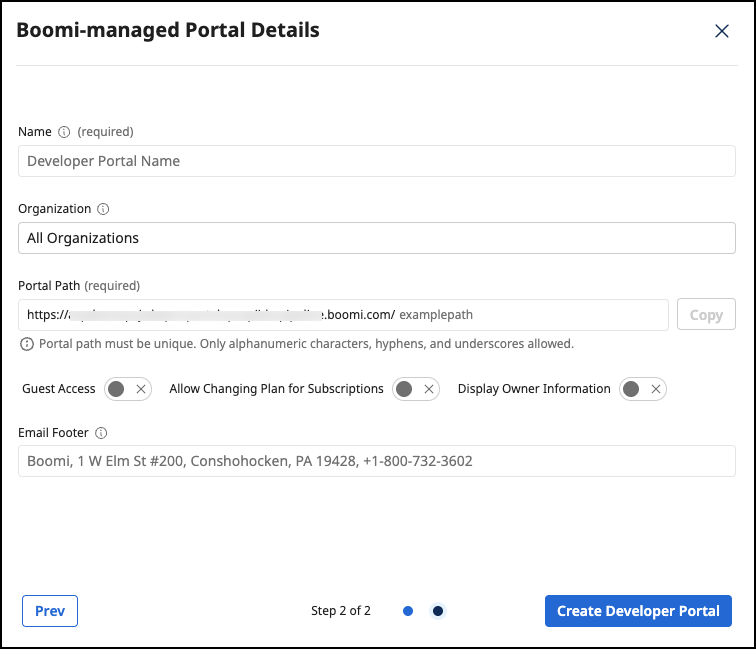Close the Portal Details dialog with X

[722, 31]
